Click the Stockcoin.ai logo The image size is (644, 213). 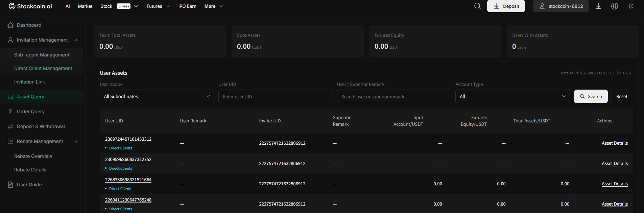click(x=30, y=6)
